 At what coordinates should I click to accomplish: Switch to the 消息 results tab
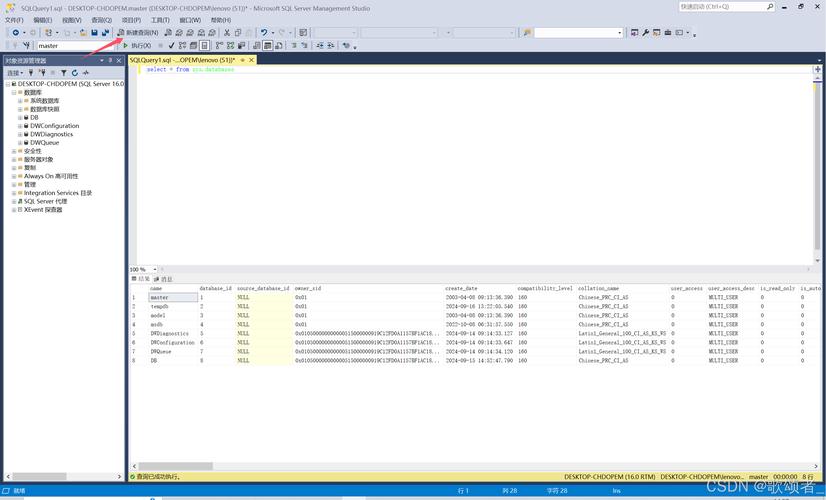click(164, 279)
